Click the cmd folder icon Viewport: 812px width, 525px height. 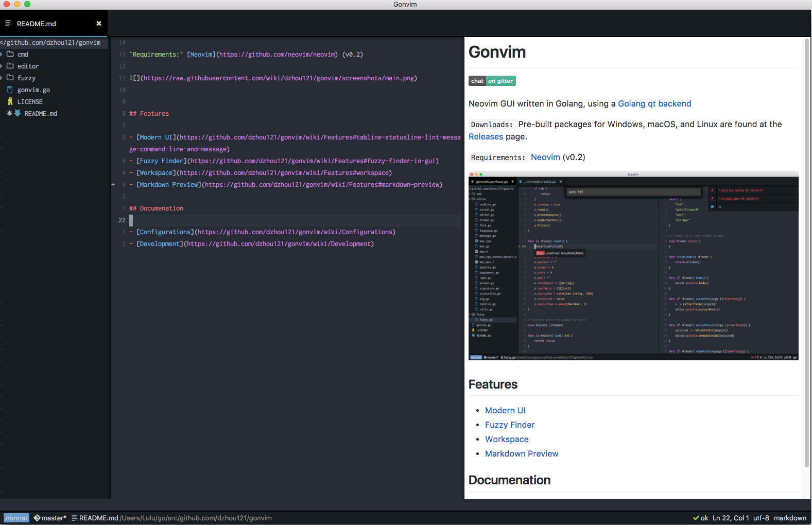click(10, 54)
